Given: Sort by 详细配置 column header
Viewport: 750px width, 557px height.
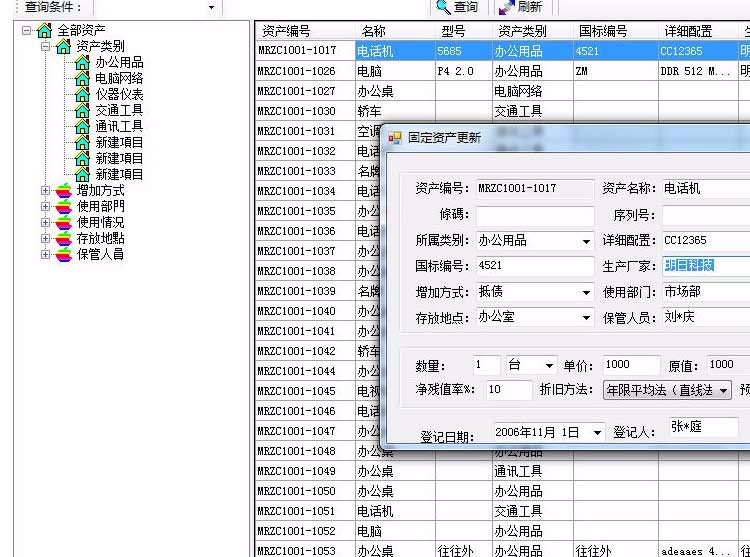Looking at the screenshot, I should 698,32.
